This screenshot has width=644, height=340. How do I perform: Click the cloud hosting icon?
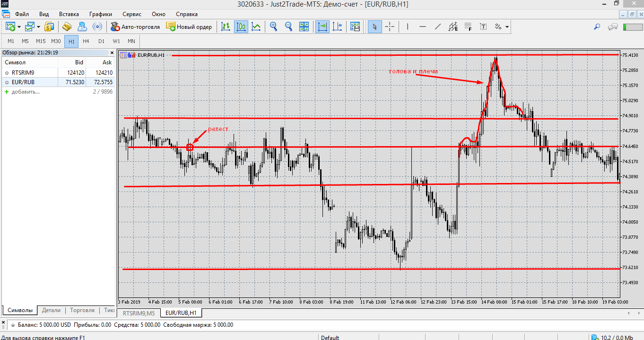pyautogui.click(x=82, y=26)
